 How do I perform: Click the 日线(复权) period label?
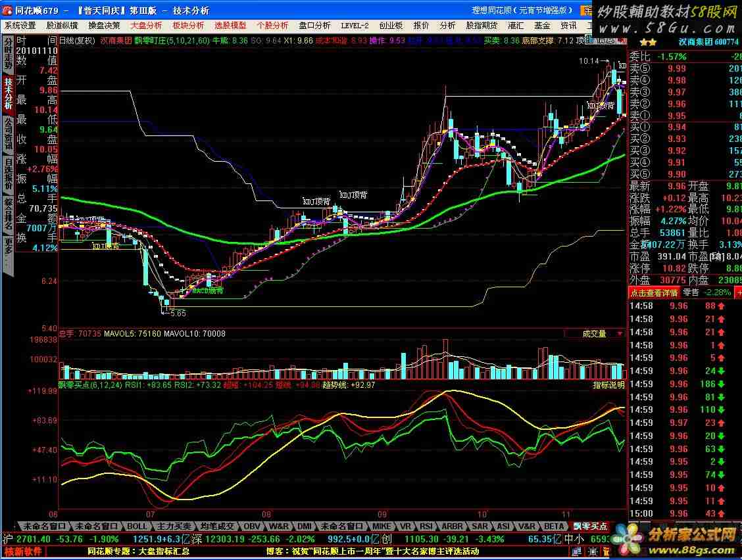pyautogui.click(x=77, y=41)
